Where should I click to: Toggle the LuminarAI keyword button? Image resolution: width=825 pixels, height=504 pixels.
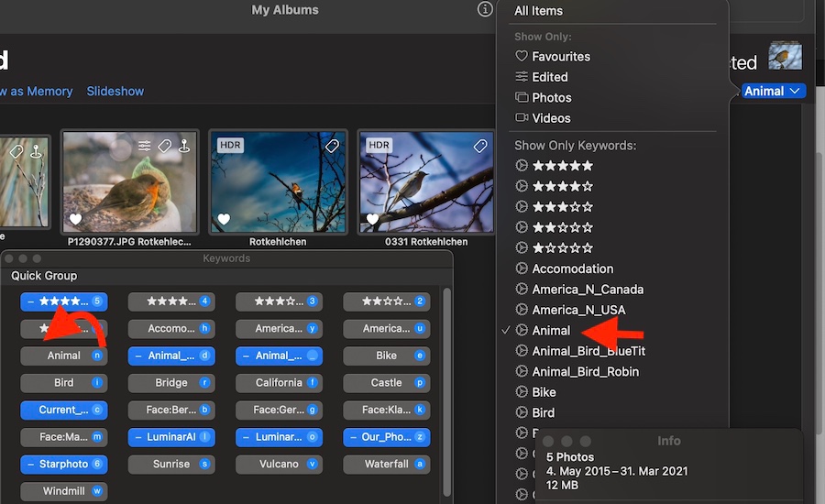coord(171,437)
